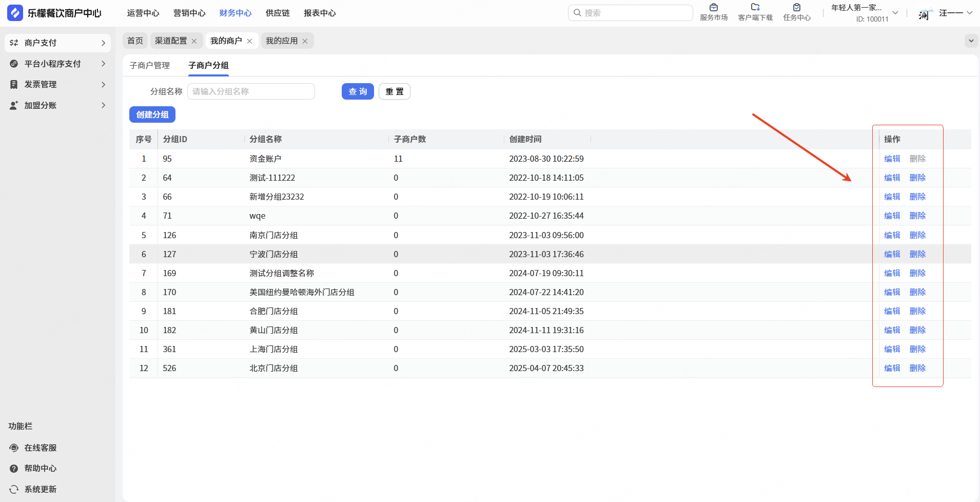Click the 创建分组 button
Image resolution: width=980 pixels, height=502 pixels.
coord(152,114)
